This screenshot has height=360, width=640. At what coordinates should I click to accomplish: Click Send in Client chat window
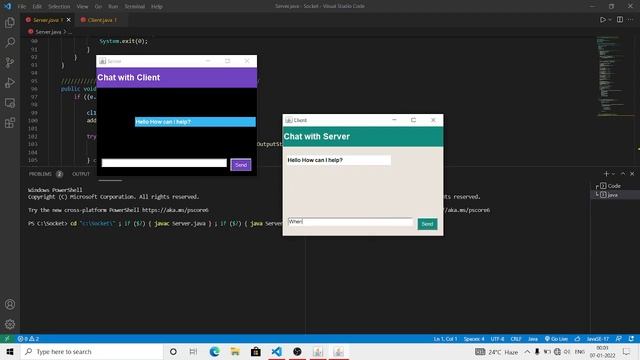tap(427, 224)
